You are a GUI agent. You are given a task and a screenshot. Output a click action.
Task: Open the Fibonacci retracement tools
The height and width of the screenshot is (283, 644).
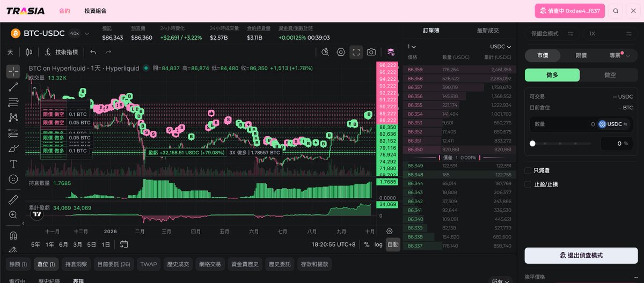click(13, 102)
